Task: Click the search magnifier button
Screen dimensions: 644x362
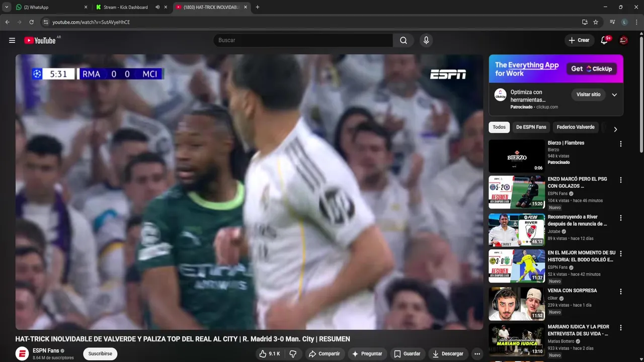Action: point(404,40)
